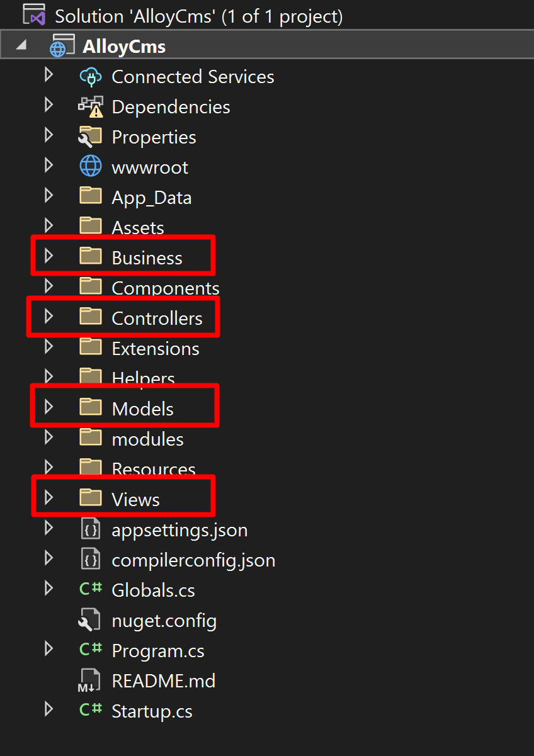
Task: Click the nuget.config wrench file icon
Action: [89, 621]
